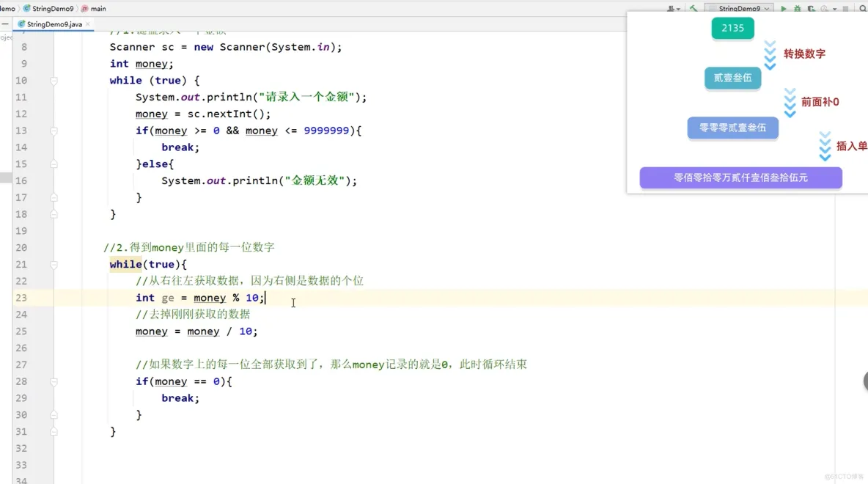Click 'money / 10' on line 25
This screenshot has width=868, height=484.
[220, 331]
